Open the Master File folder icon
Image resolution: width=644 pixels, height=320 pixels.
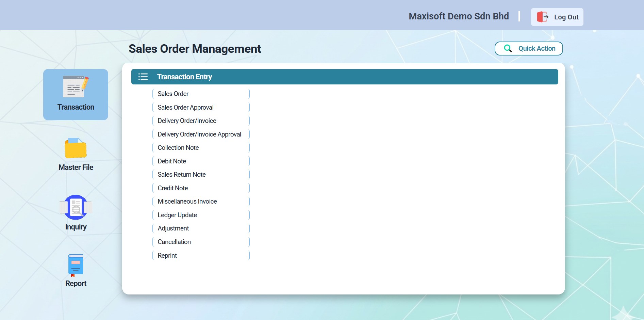[x=76, y=148]
